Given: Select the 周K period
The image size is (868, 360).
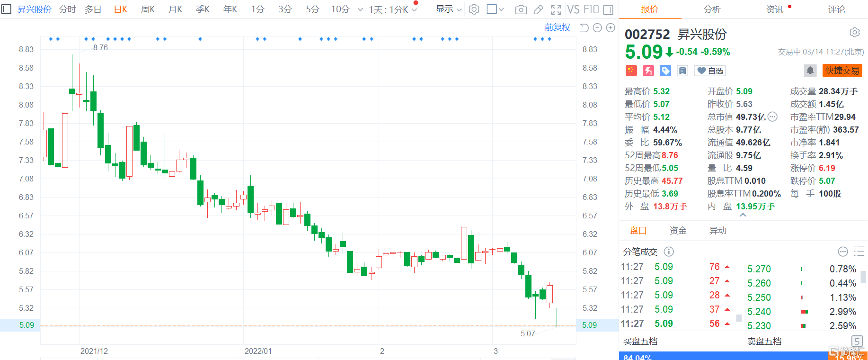Looking at the screenshot, I should pyautogui.click(x=148, y=9).
